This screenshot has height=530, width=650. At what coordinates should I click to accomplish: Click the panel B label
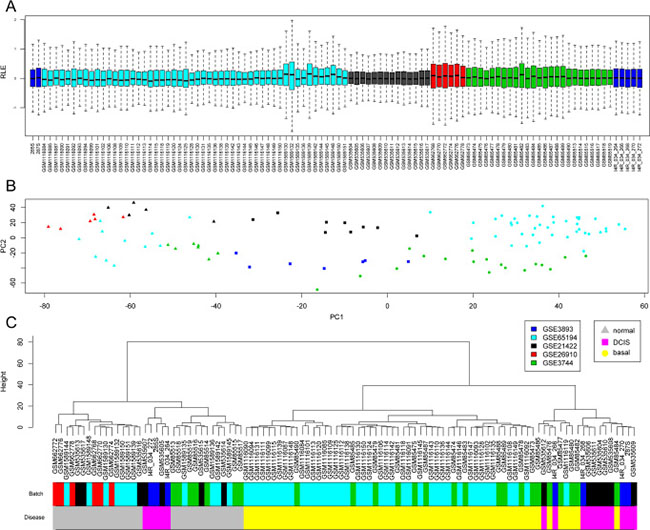[10, 186]
